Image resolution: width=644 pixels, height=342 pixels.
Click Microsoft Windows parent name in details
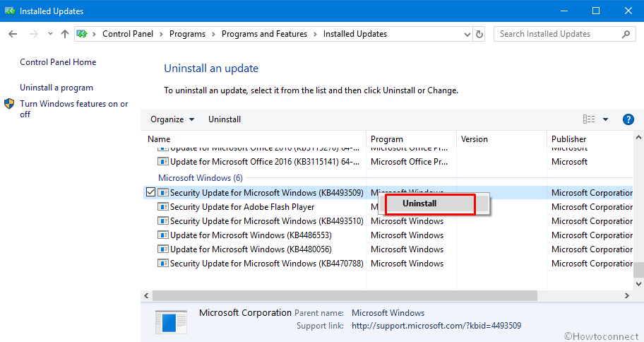point(388,313)
